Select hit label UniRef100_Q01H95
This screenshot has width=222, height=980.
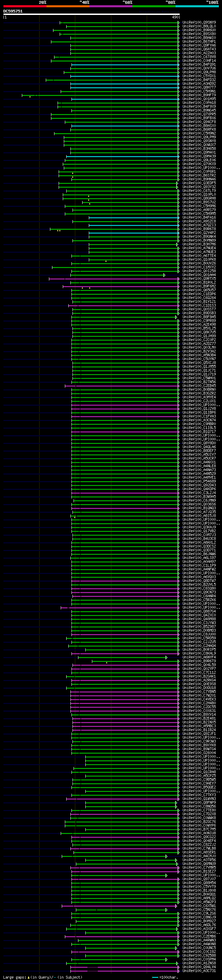199,99
